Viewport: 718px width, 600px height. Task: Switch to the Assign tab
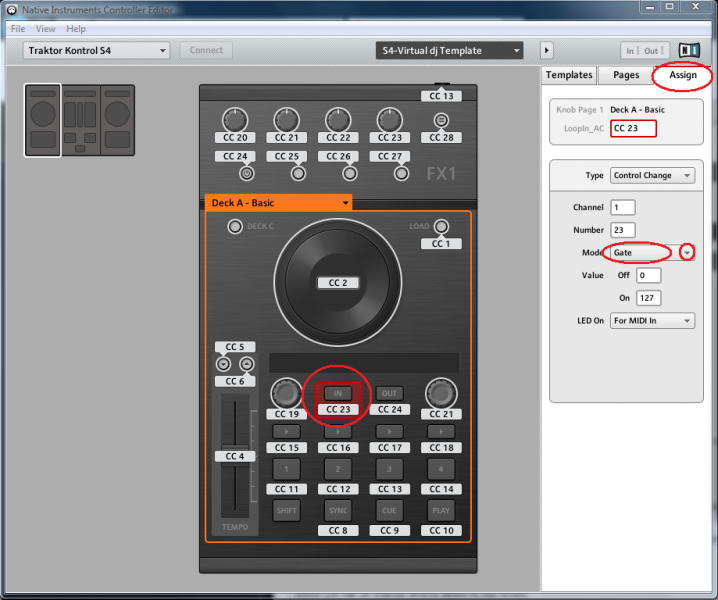point(683,75)
